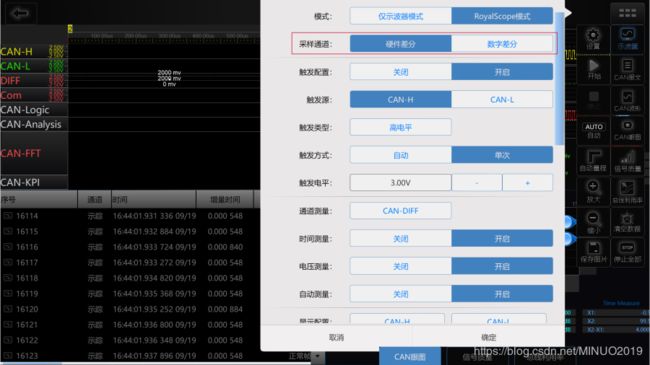
Task: Open the 触发类型 高电平 dropdown
Action: click(x=400, y=127)
